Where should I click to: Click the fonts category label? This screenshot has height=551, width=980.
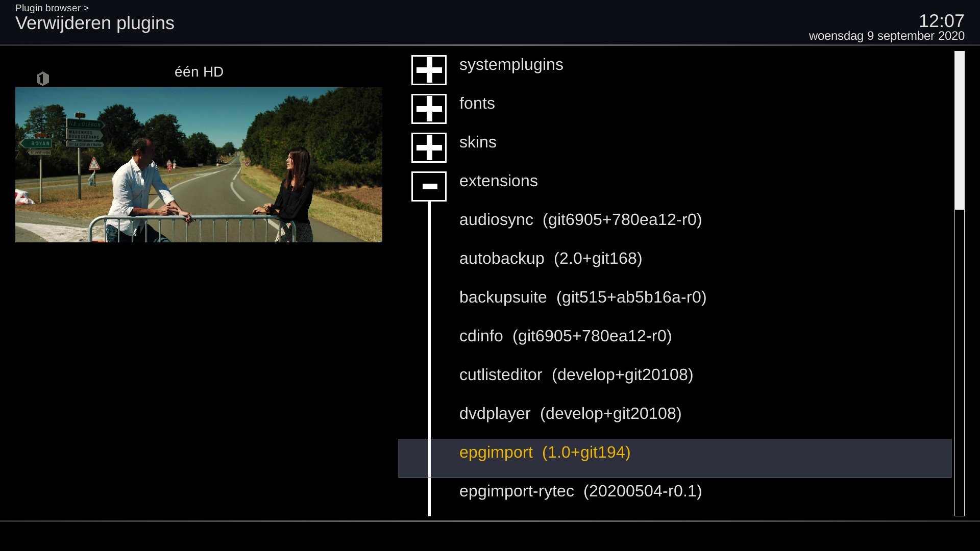tap(477, 104)
